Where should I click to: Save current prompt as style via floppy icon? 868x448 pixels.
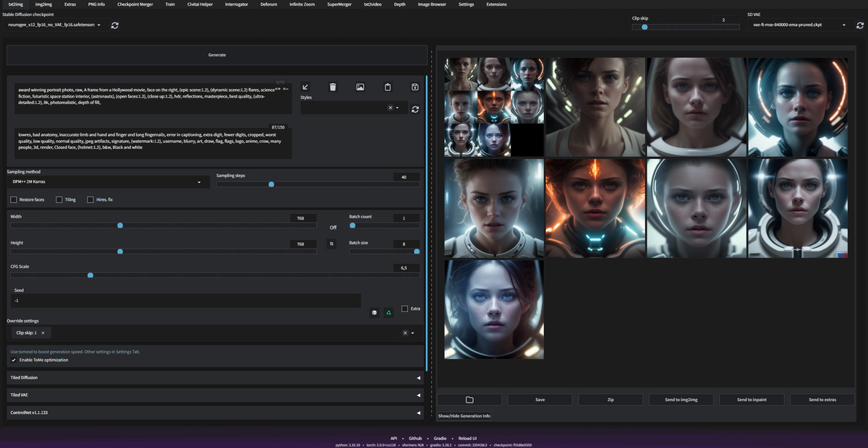tap(415, 87)
